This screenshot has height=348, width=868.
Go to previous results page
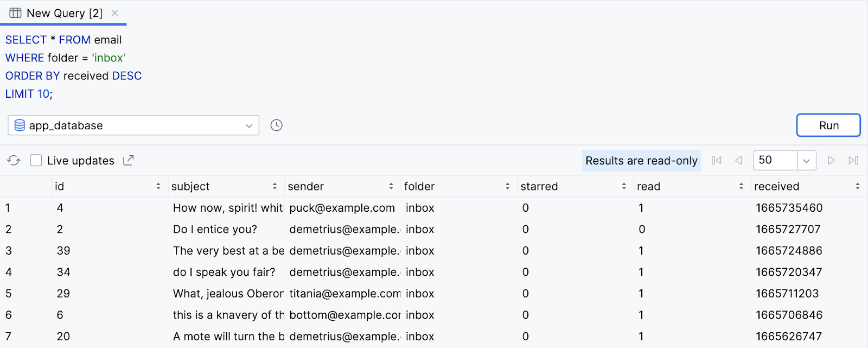click(x=738, y=161)
